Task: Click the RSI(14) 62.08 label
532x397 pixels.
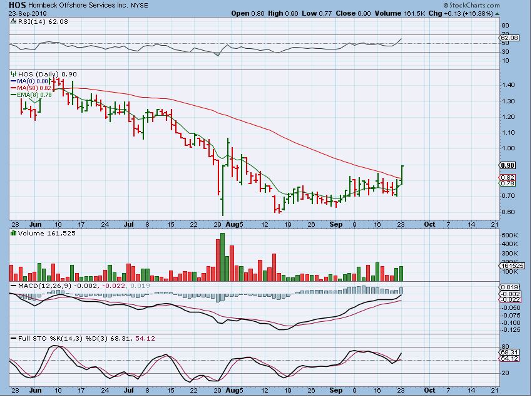Action: pos(43,22)
